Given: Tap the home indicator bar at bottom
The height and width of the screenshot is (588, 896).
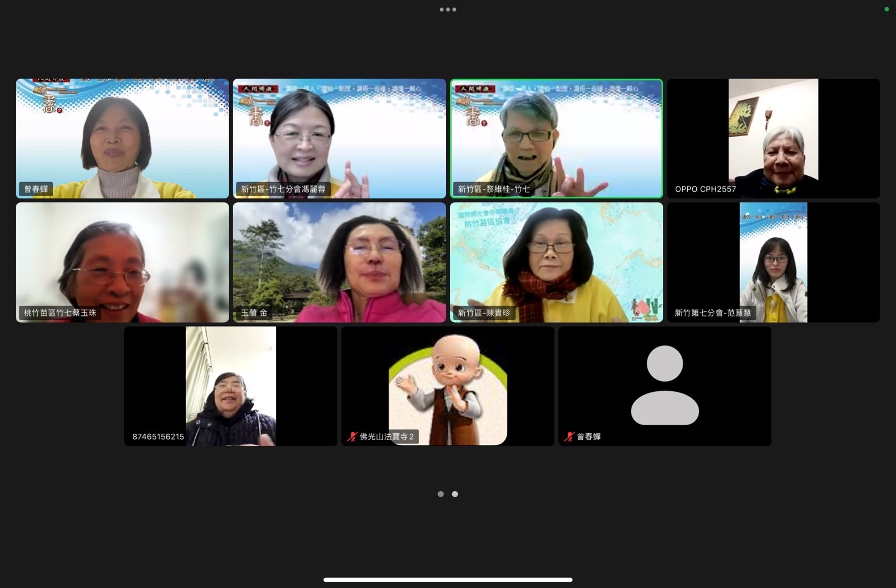Looking at the screenshot, I should [448, 579].
